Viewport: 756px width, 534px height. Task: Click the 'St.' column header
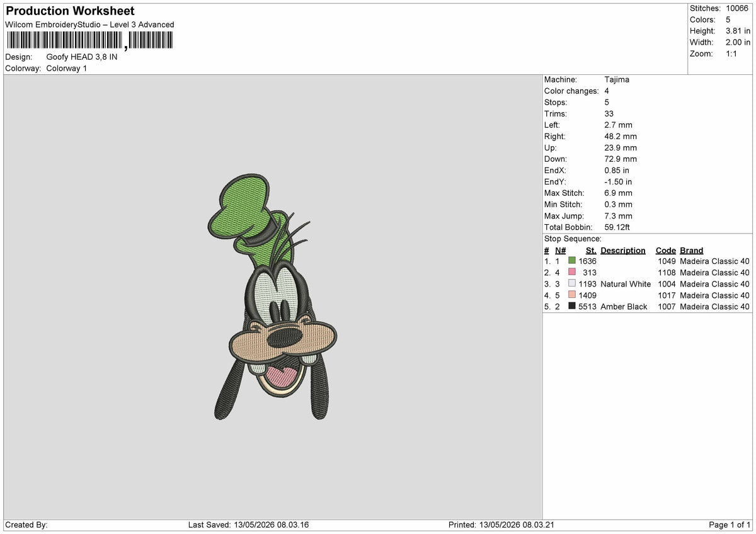[591, 250]
